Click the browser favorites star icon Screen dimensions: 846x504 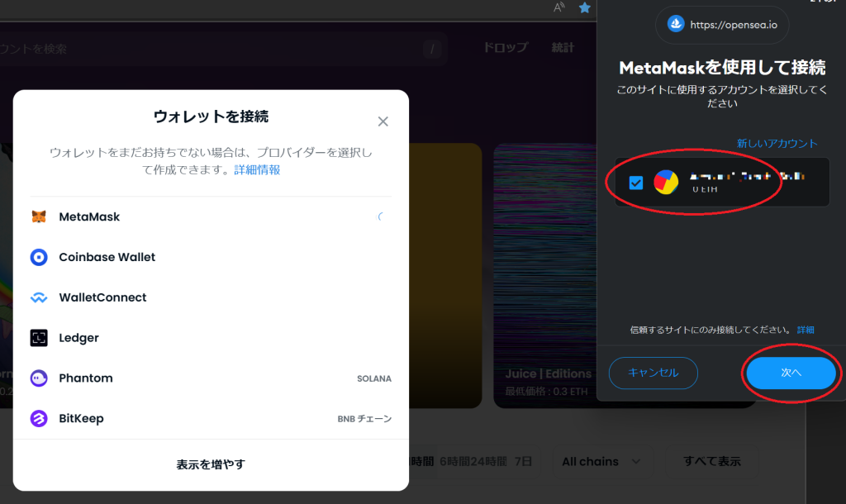tap(585, 8)
